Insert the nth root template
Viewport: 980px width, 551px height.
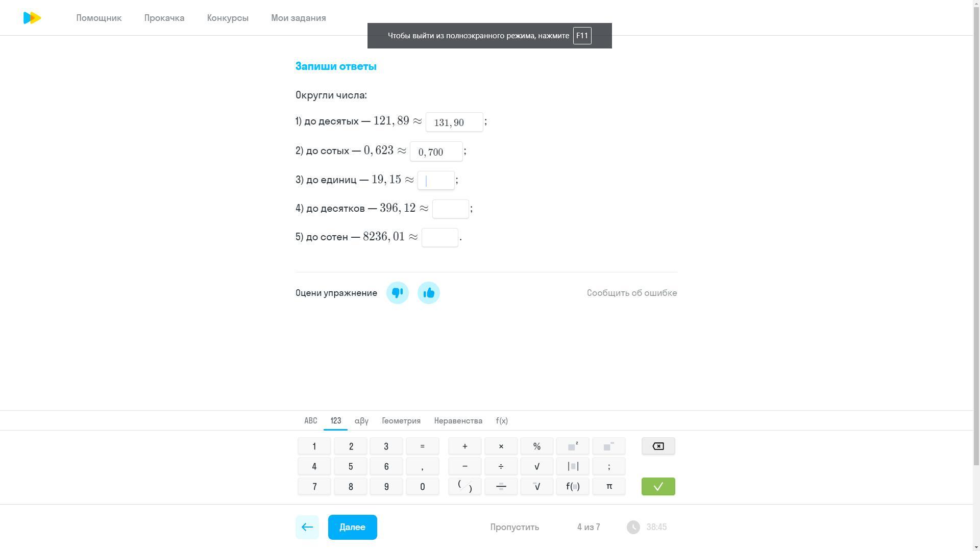coord(536,487)
